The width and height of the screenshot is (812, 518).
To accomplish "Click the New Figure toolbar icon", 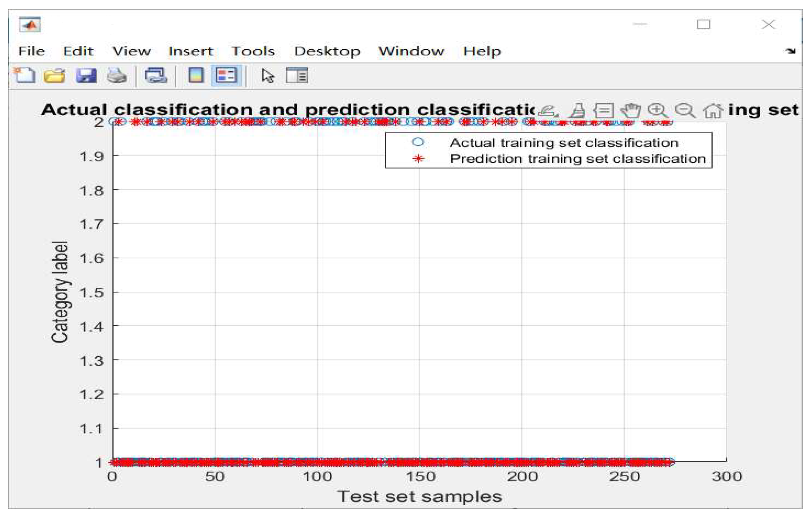I will [x=25, y=75].
